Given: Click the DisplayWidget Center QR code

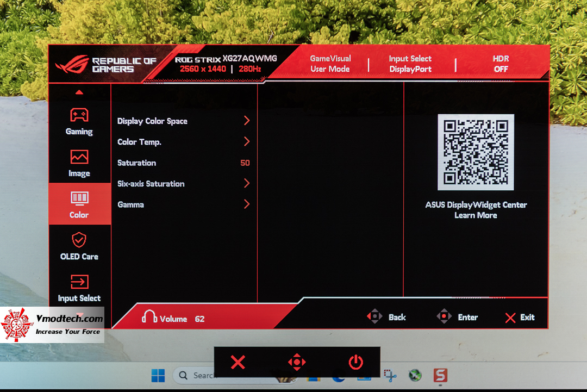Looking at the screenshot, I should (x=476, y=152).
